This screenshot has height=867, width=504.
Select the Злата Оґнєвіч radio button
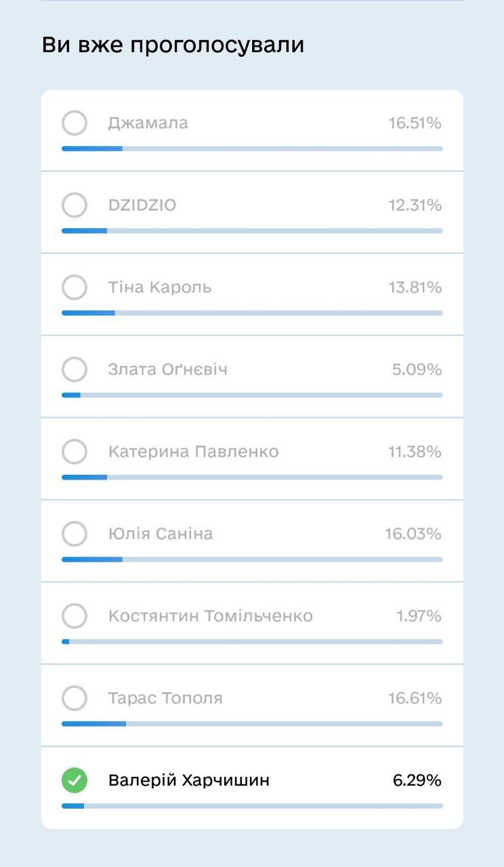click(75, 369)
